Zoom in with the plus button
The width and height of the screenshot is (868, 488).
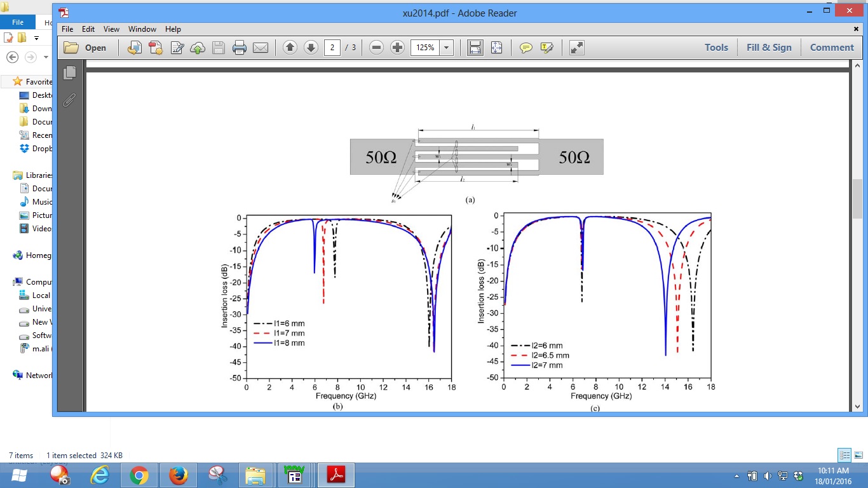[x=397, y=48]
